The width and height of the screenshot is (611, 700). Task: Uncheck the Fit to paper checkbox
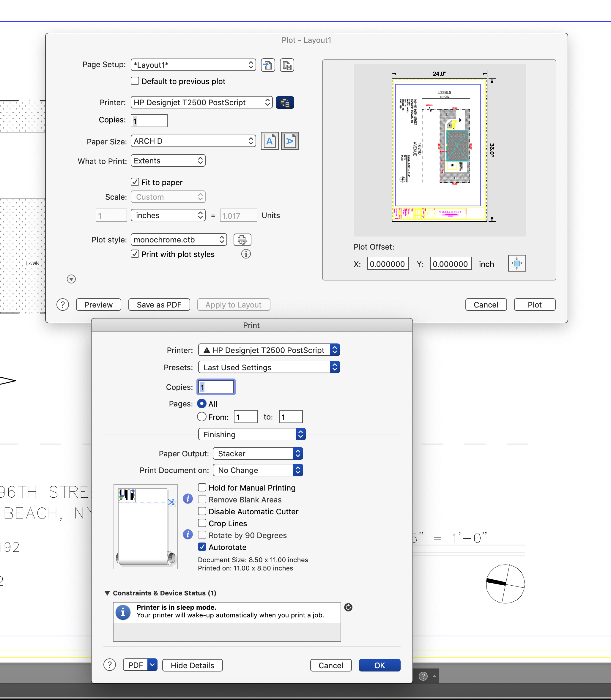pyautogui.click(x=135, y=182)
